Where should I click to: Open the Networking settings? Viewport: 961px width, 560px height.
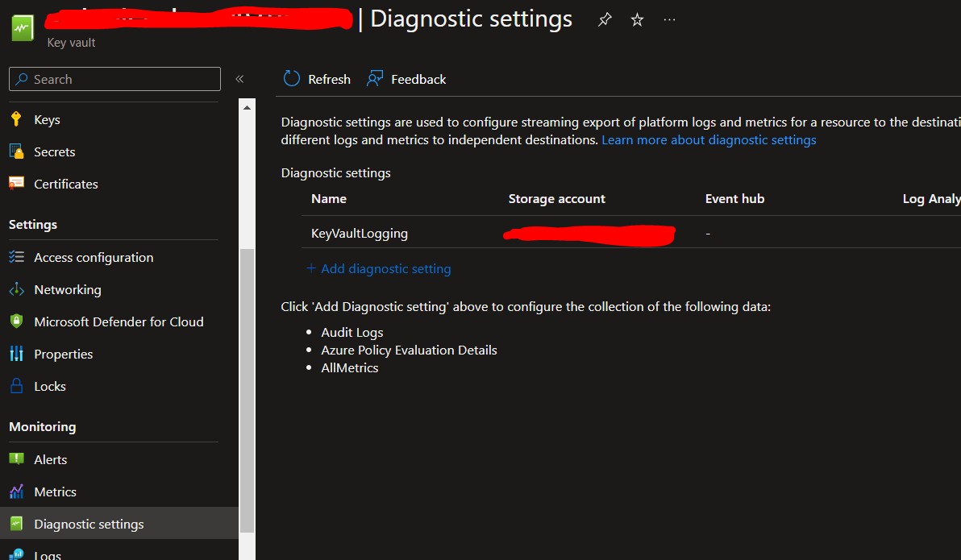(x=69, y=289)
